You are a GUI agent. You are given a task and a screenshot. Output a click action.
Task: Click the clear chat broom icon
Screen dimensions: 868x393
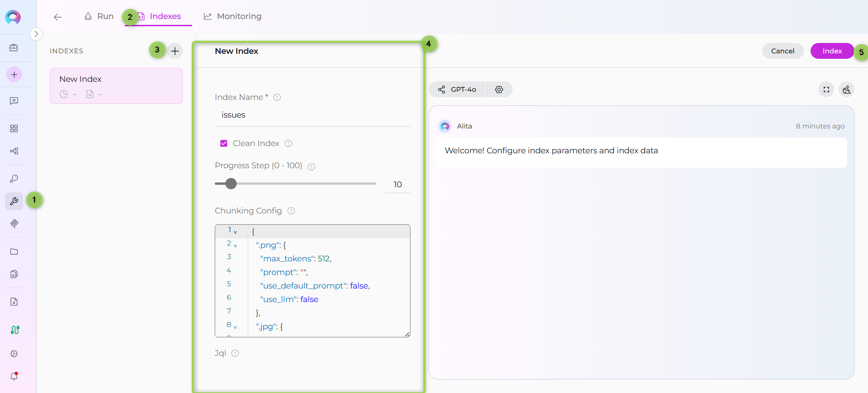[846, 90]
